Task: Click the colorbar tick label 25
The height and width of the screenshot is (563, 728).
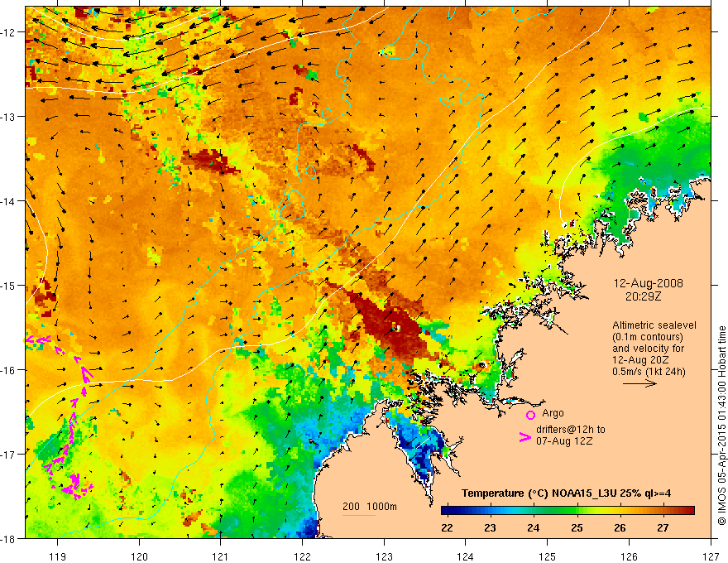Action: (577, 528)
